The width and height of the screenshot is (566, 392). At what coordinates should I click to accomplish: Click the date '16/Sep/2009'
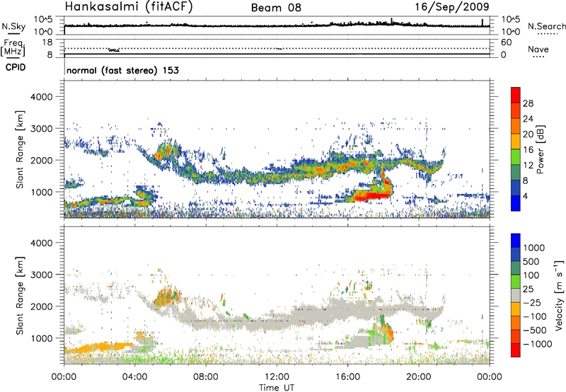pyautogui.click(x=452, y=6)
